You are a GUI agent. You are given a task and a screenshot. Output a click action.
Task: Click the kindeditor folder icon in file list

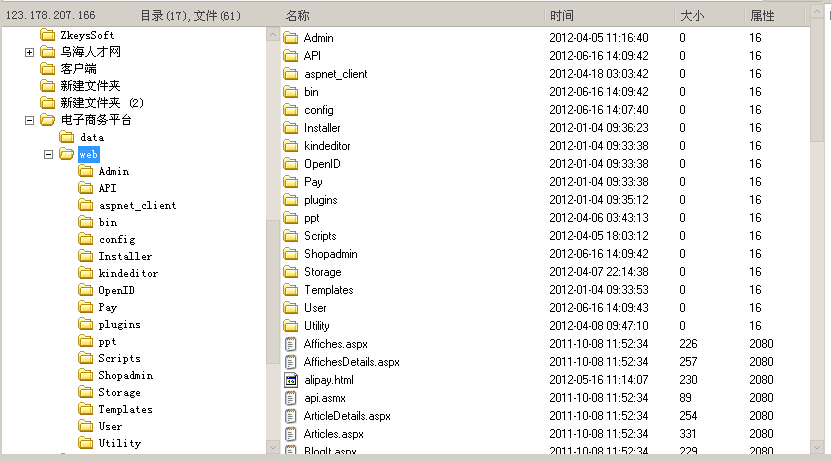point(290,146)
